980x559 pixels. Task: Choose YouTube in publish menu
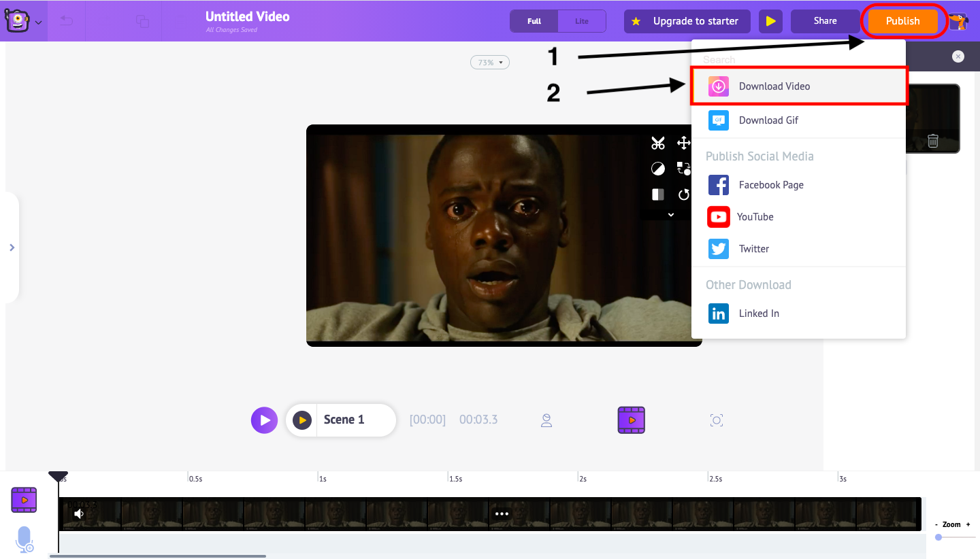[755, 217]
